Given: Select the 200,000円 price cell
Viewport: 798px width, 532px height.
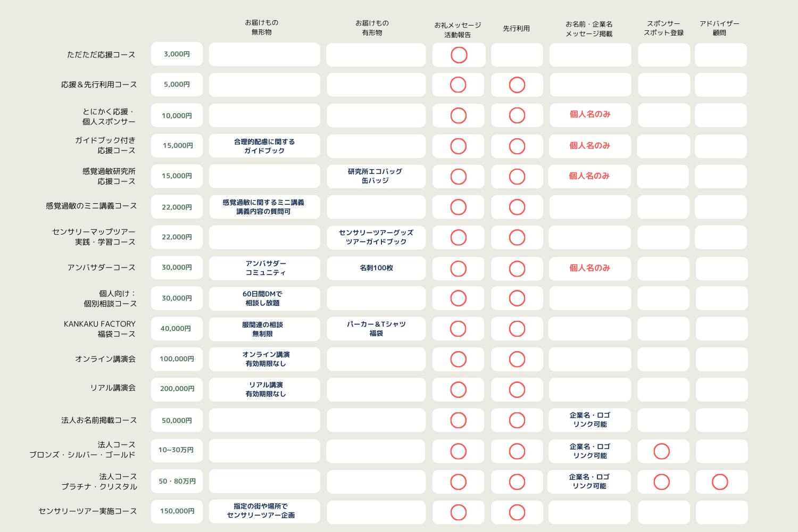Looking at the screenshot, I should 177,389.
